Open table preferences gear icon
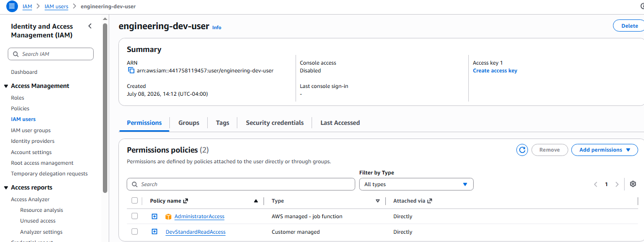The height and width of the screenshot is (242, 644). coord(633,184)
